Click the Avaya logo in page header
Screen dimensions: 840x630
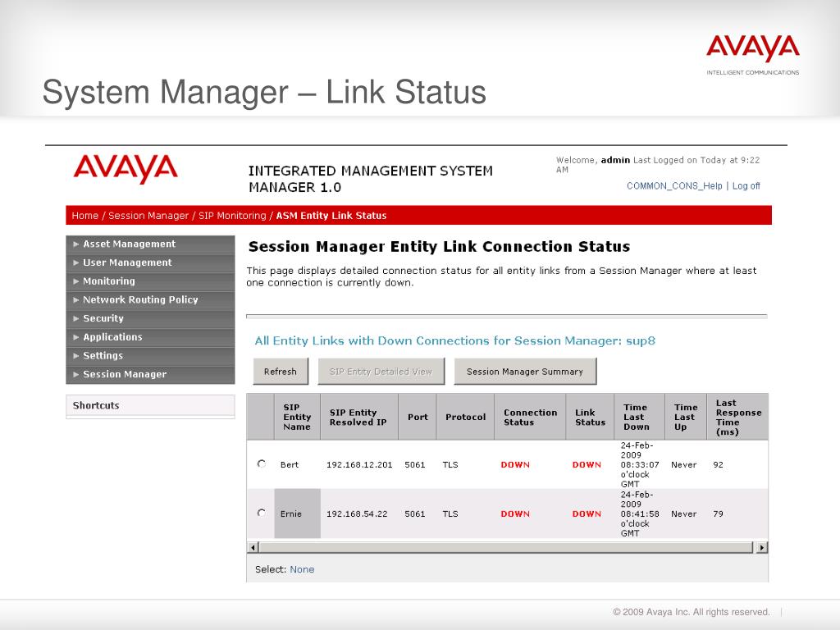[126, 169]
